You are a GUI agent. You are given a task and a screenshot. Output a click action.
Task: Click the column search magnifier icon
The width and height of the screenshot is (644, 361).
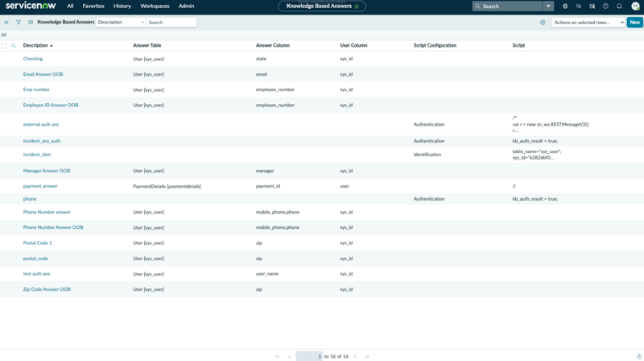click(x=14, y=46)
